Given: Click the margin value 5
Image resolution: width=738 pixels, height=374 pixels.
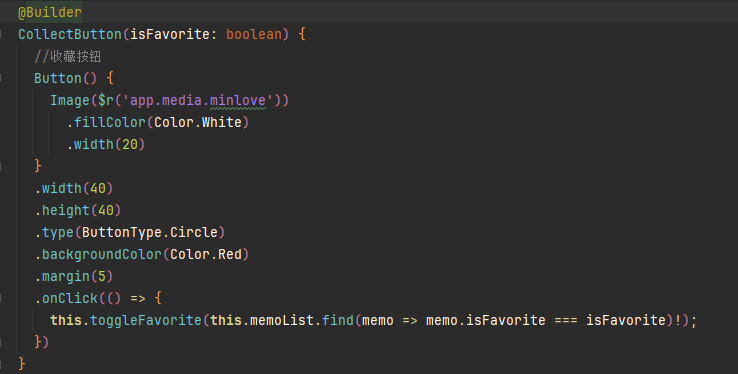Looking at the screenshot, I should pyautogui.click(x=102, y=277).
